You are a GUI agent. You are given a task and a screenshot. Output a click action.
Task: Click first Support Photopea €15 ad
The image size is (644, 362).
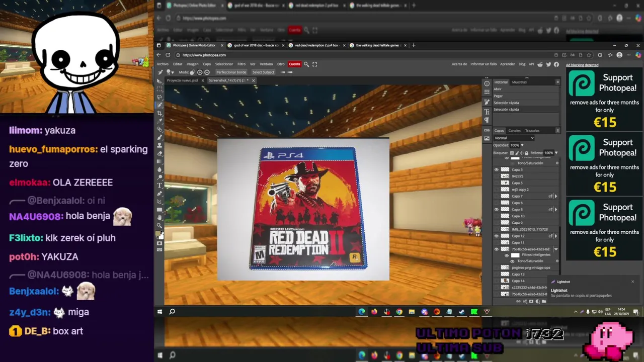click(x=604, y=99)
